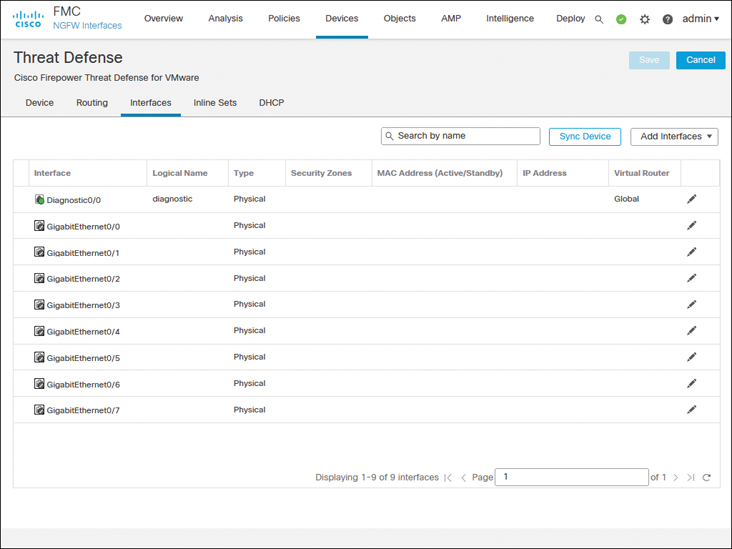732x549 pixels.
Task: Go to the last page of interfaces
Action: tap(690, 478)
